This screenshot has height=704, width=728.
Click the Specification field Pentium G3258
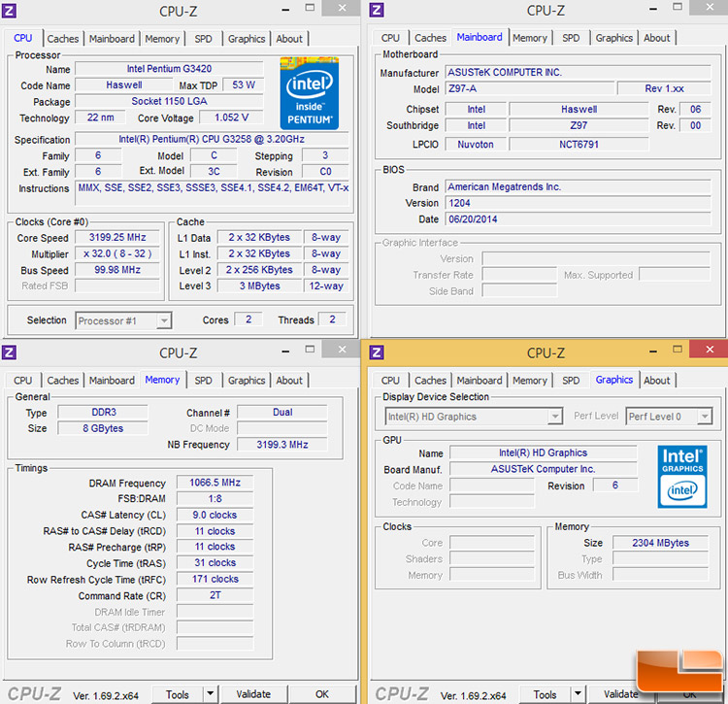212,139
